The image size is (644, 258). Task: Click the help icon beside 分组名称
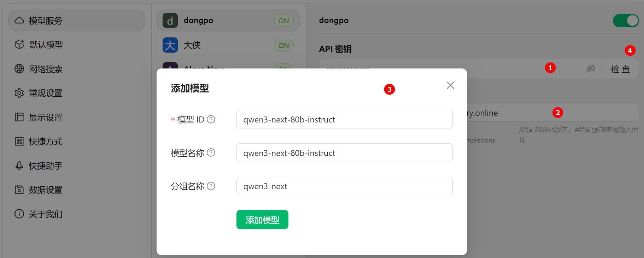(211, 186)
